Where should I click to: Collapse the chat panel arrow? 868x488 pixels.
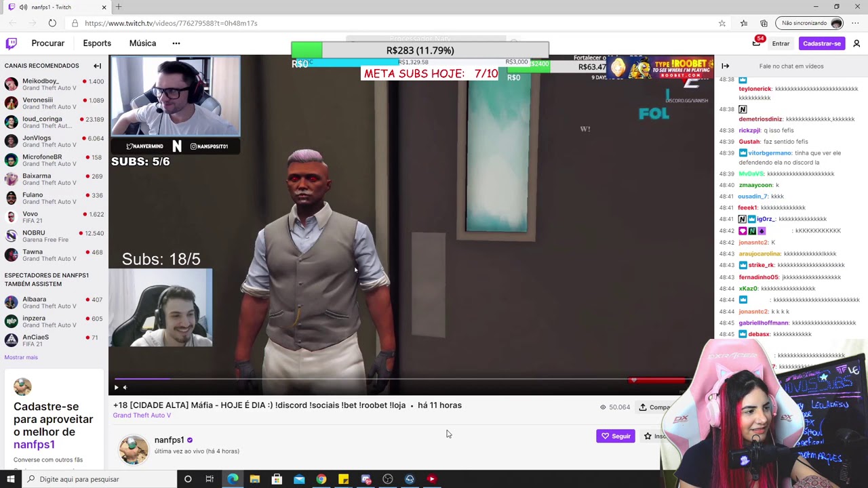tap(725, 66)
